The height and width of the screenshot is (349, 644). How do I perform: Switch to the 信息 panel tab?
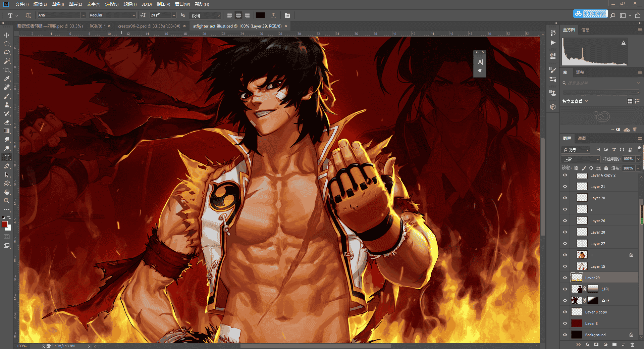(x=585, y=30)
